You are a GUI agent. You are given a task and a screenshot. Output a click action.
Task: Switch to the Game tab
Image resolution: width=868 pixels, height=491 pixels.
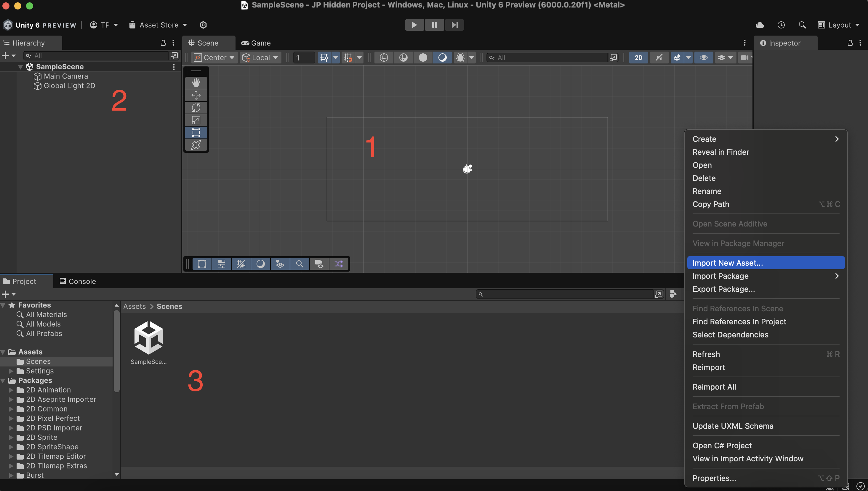[x=256, y=43]
